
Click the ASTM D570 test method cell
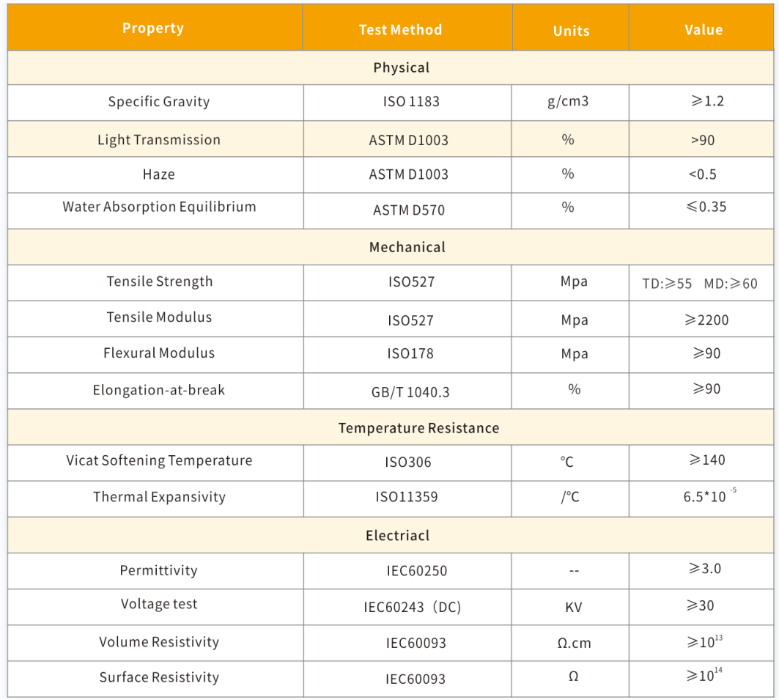click(408, 210)
